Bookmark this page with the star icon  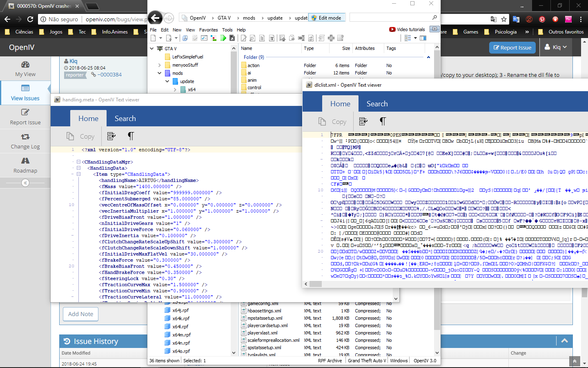(504, 19)
